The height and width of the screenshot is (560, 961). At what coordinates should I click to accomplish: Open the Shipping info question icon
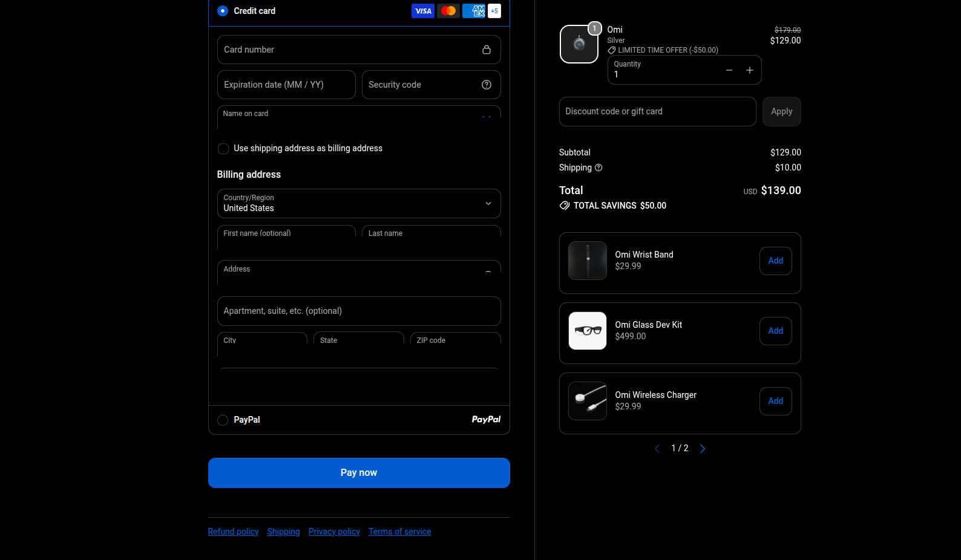(x=599, y=168)
